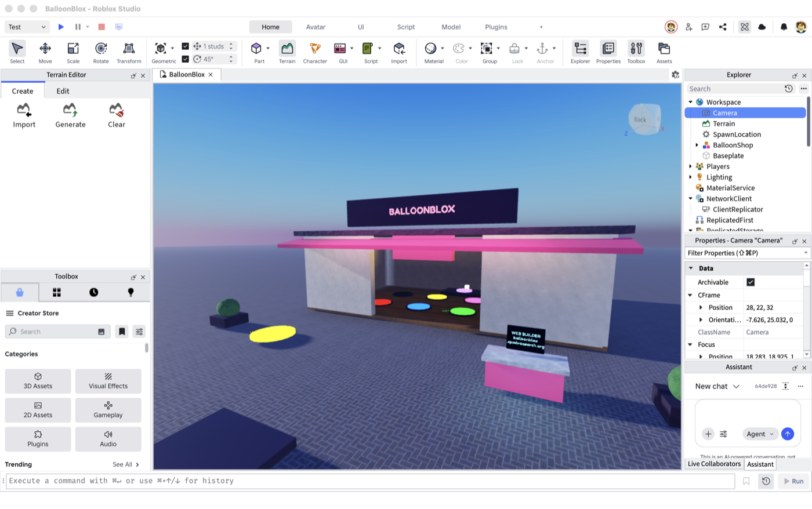The image size is (812, 509).
Task: Open the Geometric mode dropdown arrow
Action: point(172,48)
